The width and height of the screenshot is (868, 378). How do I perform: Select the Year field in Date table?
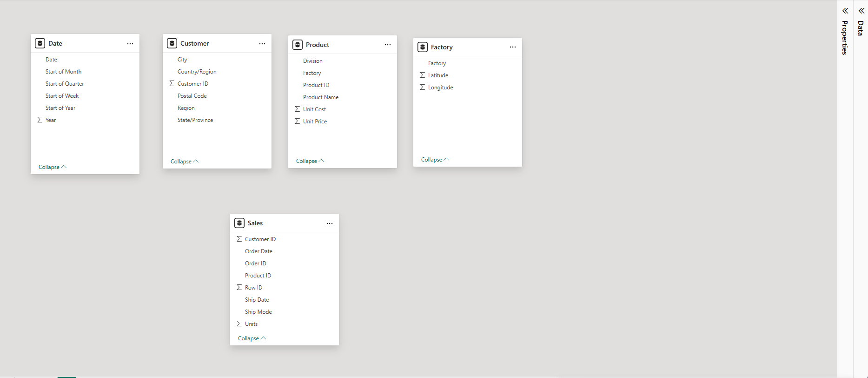click(85, 120)
